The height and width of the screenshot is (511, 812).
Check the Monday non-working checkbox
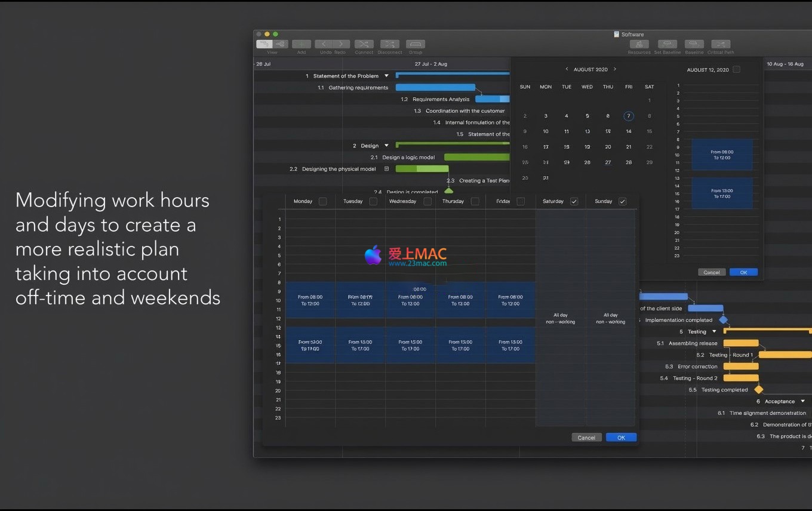(322, 202)
